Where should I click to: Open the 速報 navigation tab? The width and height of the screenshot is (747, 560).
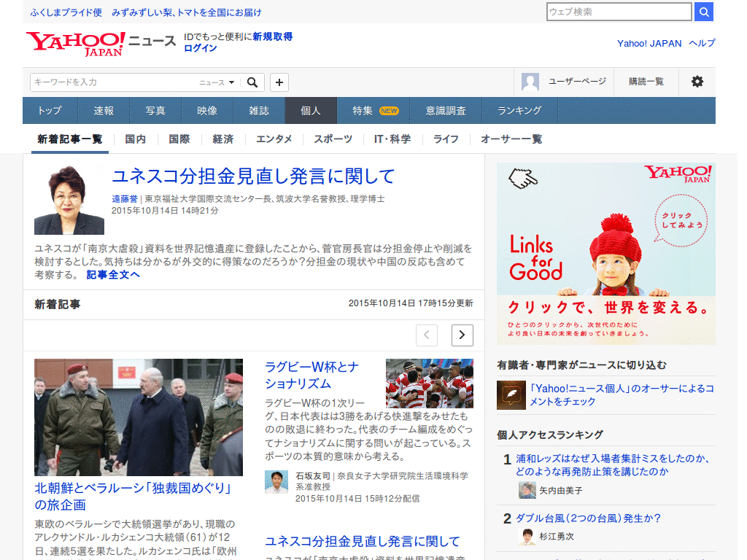coord(104,111)
